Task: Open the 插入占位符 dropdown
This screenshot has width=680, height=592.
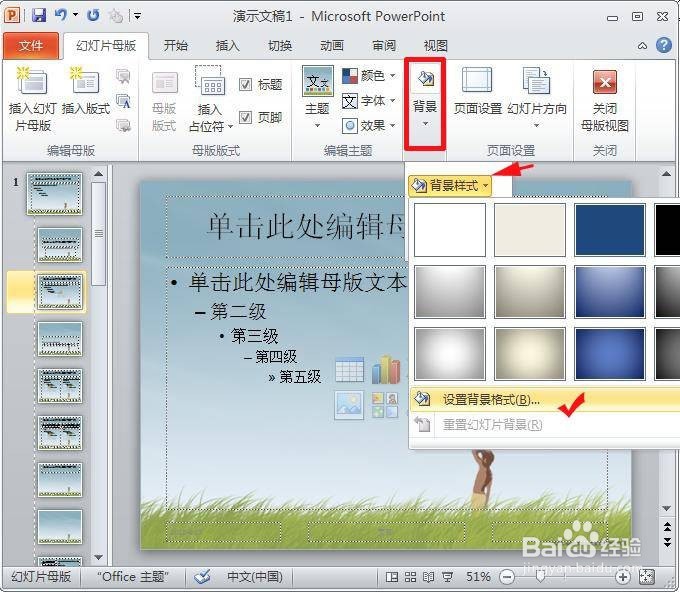Action: [211, 100]
